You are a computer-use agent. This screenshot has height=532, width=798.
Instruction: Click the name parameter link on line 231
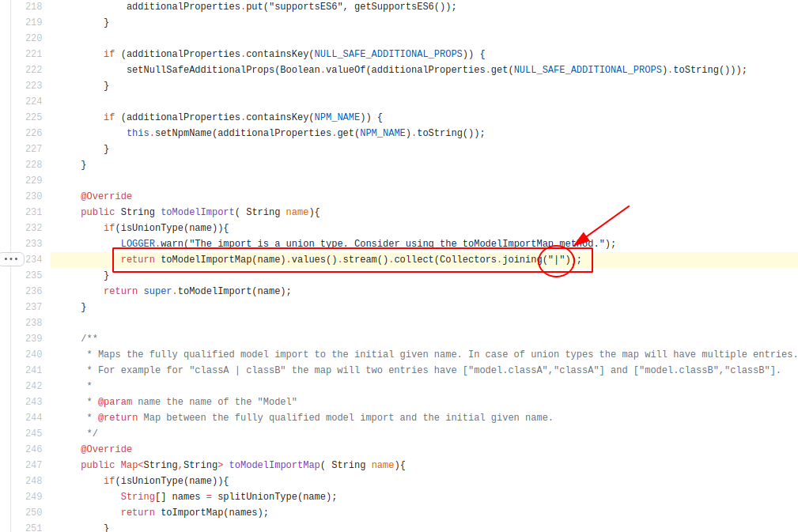(296, 211)
